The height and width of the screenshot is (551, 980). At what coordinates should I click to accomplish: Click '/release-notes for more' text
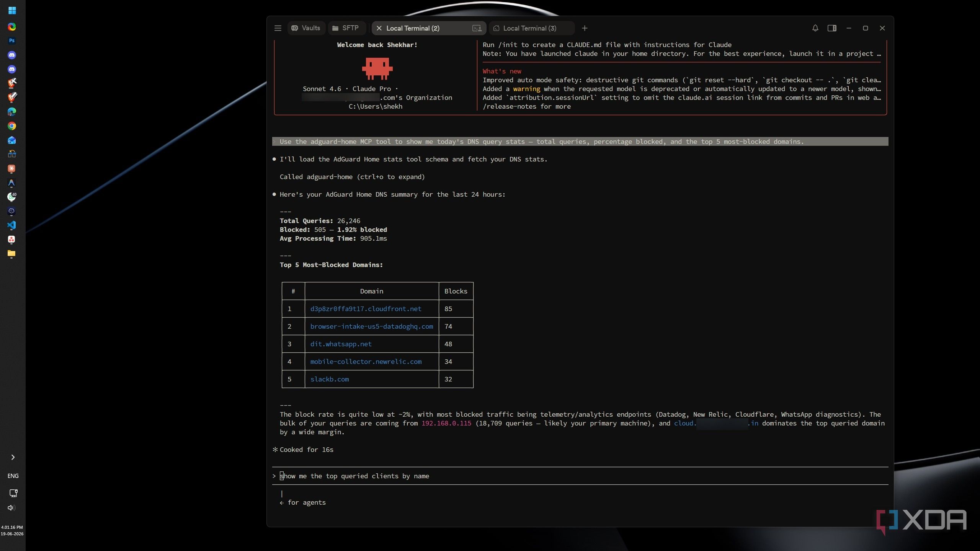click(526, 106)
